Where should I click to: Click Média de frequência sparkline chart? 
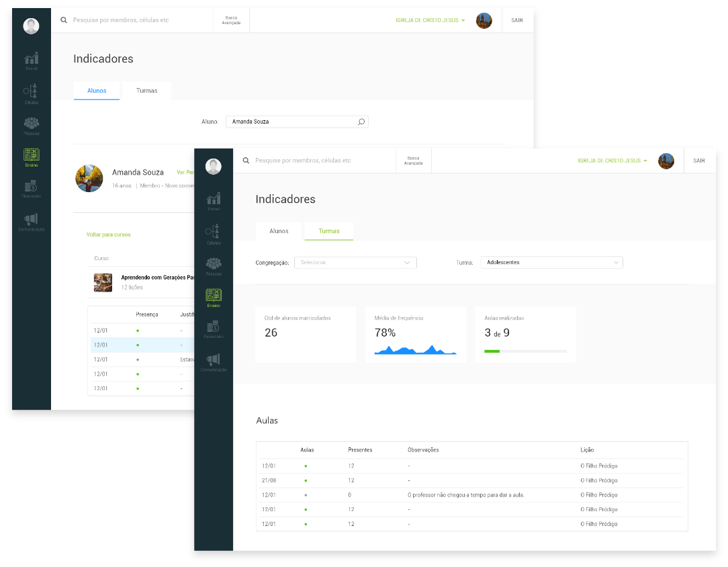pos(416,350)
